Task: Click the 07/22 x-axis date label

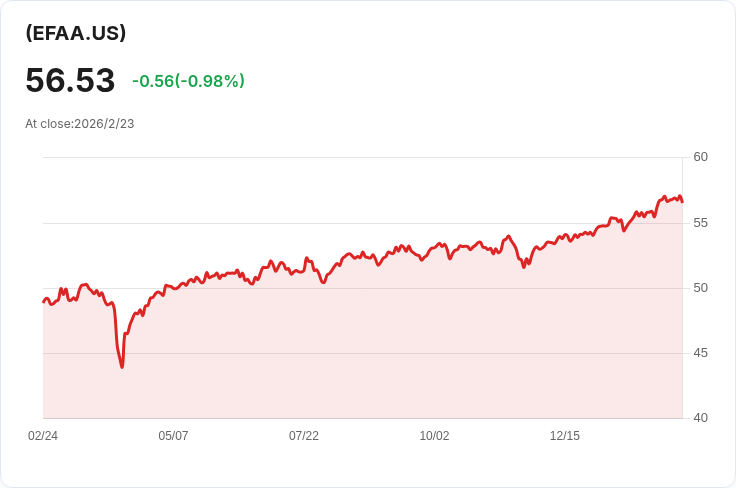Action: (x=304, y=436)
